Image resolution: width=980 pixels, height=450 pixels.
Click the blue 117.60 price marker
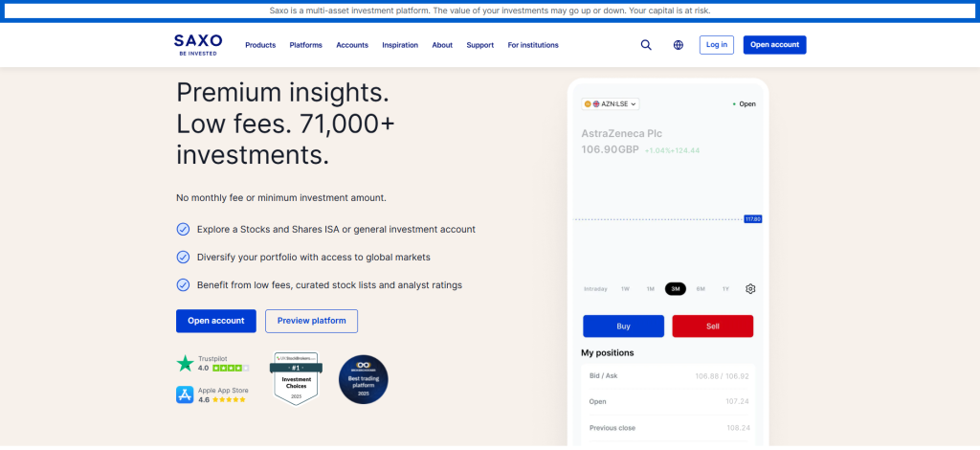pos(752,219)
